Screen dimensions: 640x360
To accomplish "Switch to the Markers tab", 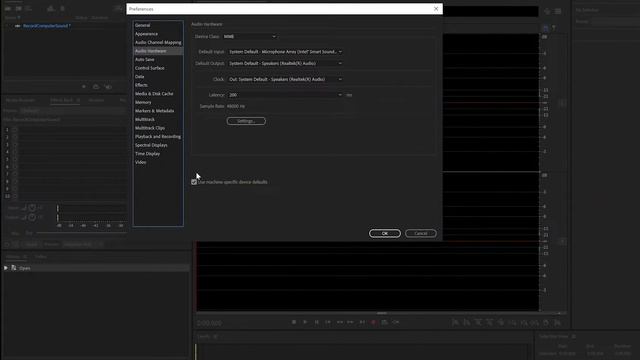I will 96,100.
